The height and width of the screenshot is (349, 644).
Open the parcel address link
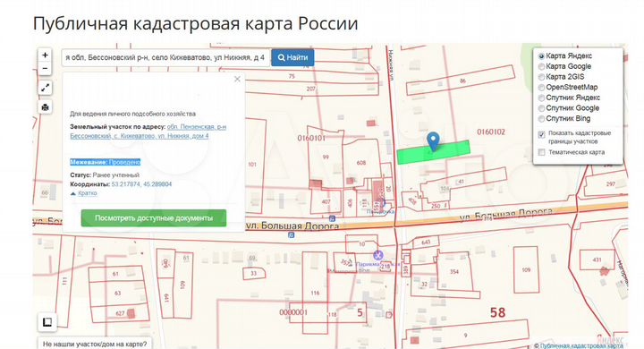click(x=148, y=132)
